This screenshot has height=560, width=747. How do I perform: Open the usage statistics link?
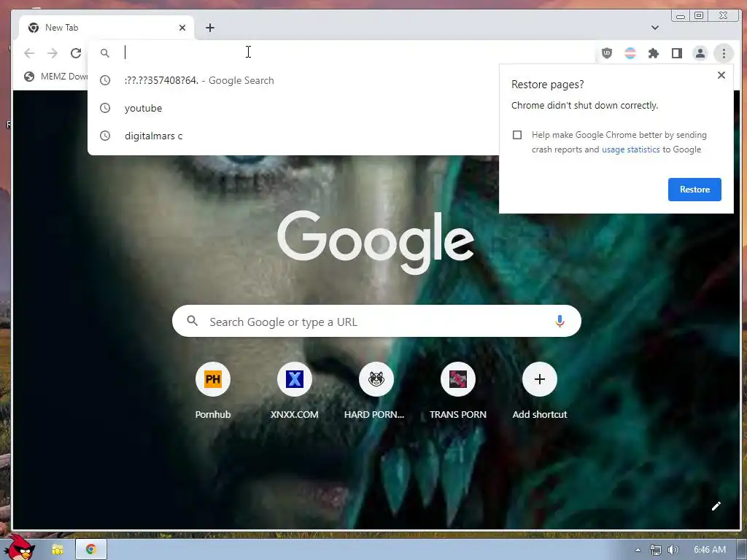tap(631, 149)
